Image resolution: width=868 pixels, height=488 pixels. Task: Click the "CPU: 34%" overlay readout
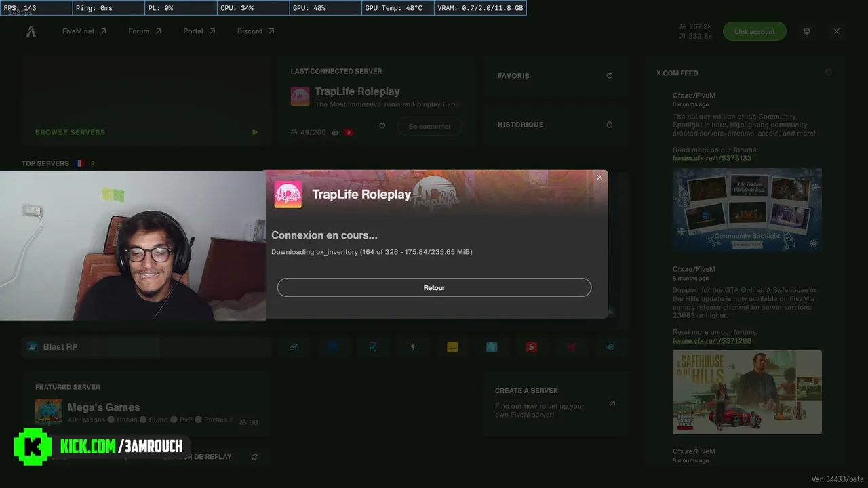pyautogui.click(x=237, y=8)
